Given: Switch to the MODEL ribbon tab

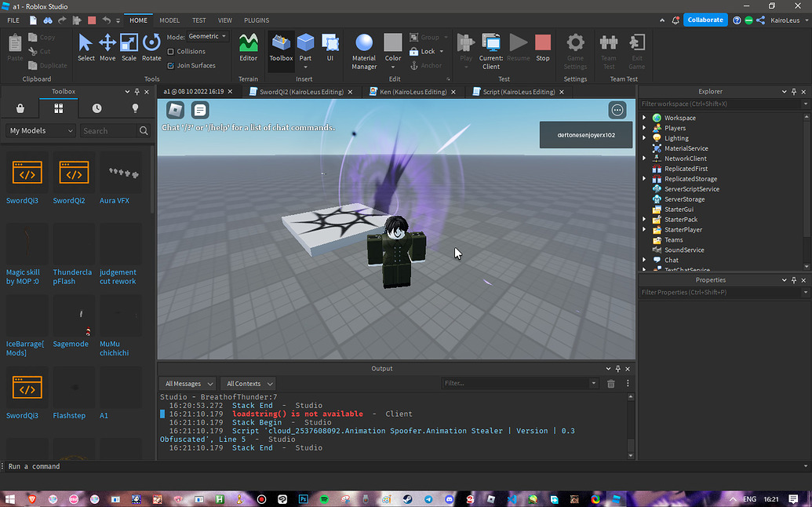Looking at the screenshot, I should click(169, 20).
